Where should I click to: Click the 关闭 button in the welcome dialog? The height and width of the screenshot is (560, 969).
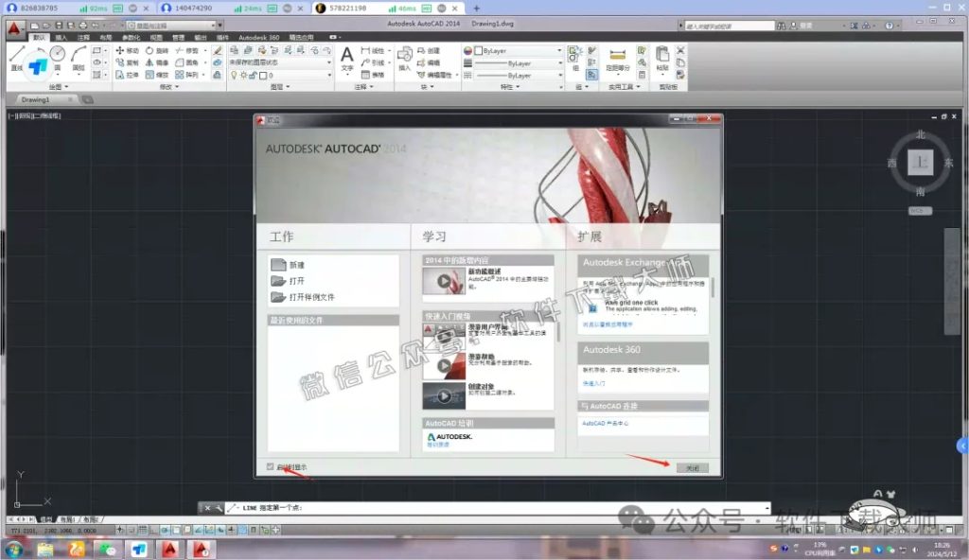click(x=692, y=466)
